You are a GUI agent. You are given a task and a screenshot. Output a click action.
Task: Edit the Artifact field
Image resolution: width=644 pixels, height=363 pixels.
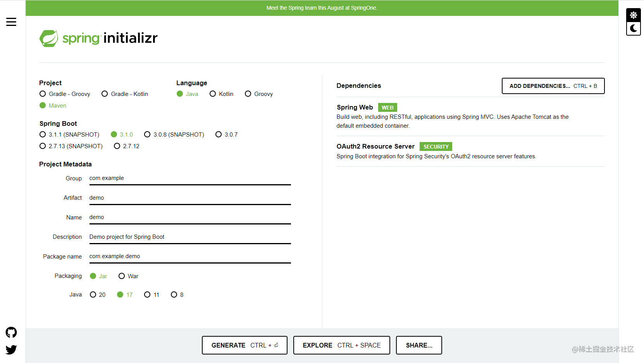tap(190, 198)
